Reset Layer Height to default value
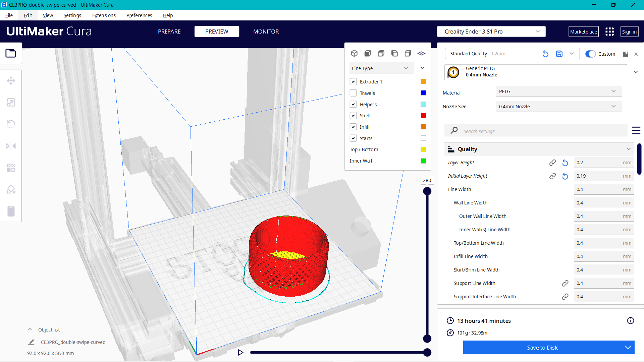644x362 pixels. point(565,163)
